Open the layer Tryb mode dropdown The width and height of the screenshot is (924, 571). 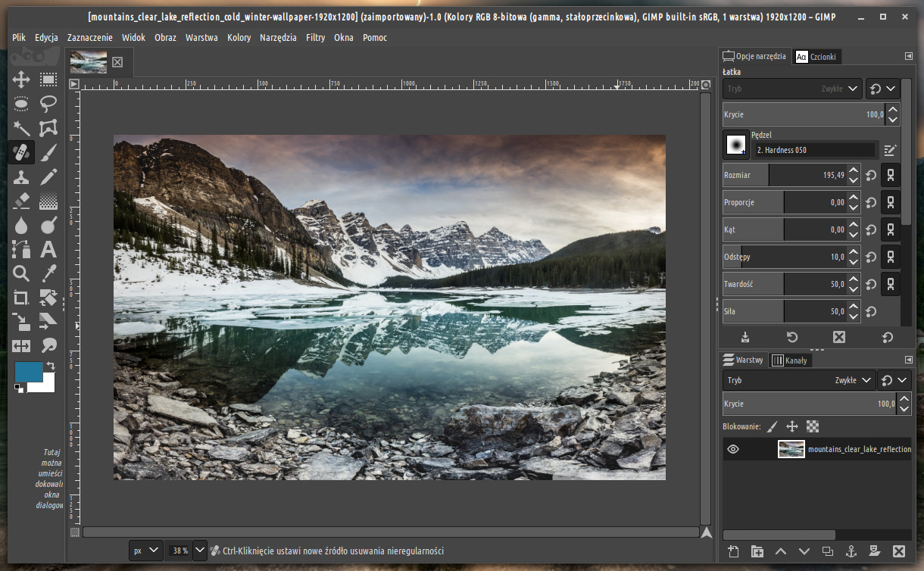coord(799,380)
